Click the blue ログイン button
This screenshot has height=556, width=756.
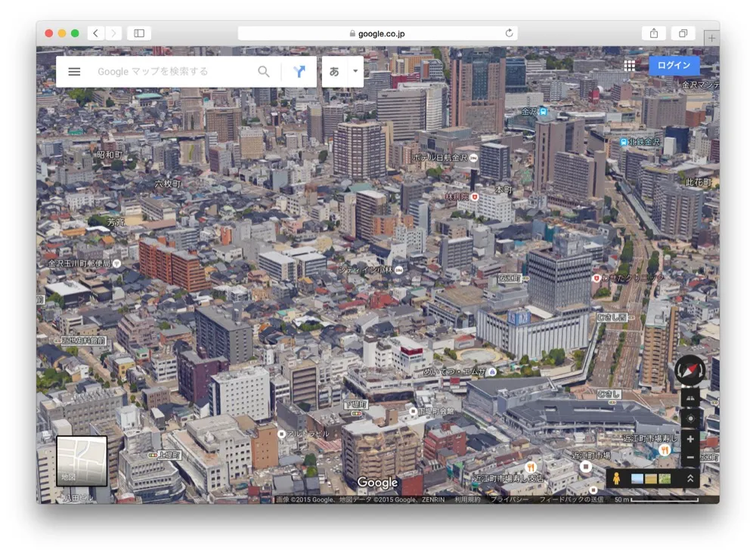pos(674,66)
